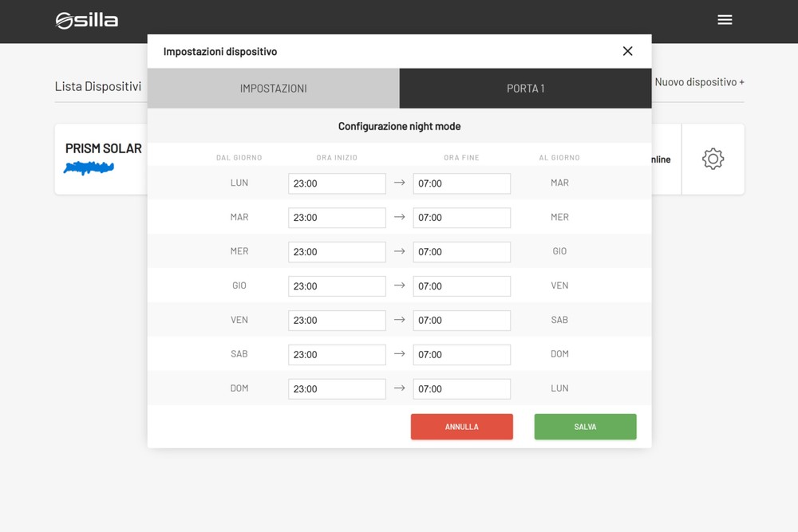Open the hamburger menu icon
Viewport: 798px width, 532px height.
tap(725, 20)
